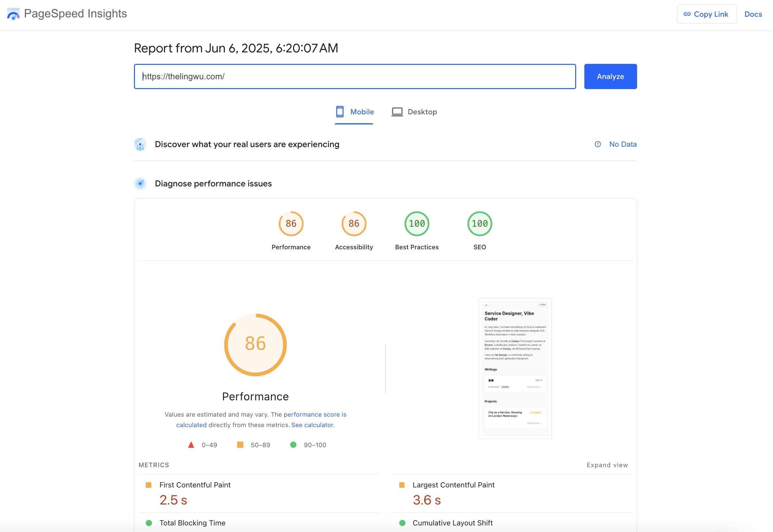
Task: Open the Docs link
Action: [753, 14]
